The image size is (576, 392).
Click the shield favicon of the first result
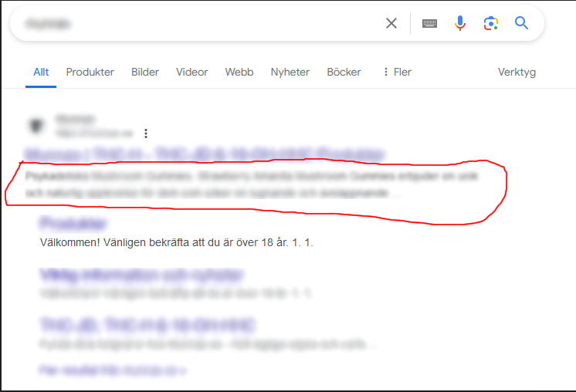(x=36, y=126)
